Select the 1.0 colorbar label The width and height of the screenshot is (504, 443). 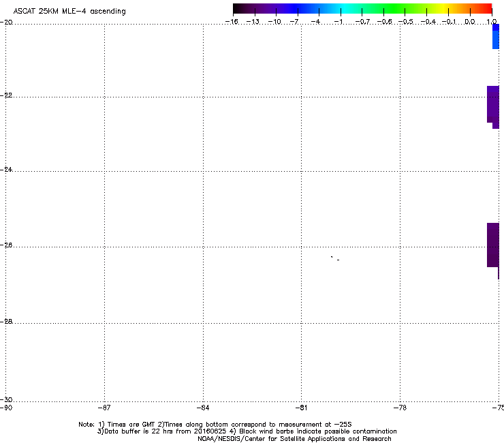pyautogui.click(x=492, y=22)
